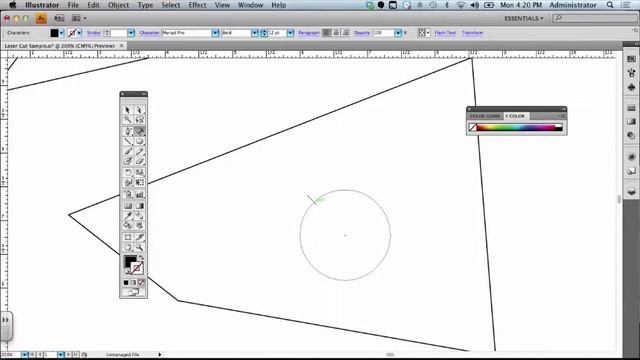Select the Blob Brush tool
Viewport: 640px width, 360px height.
tap(128, 161)
